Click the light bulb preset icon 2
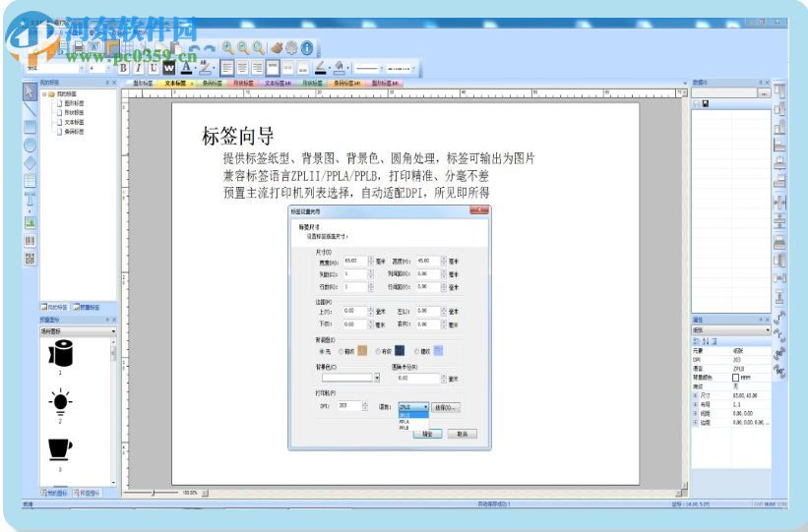The image size is (808, 532). [60, 402]
